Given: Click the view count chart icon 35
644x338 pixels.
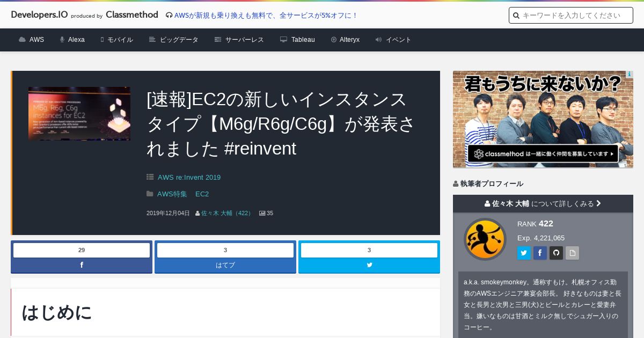Looking at the screenshot, I should [x=262, y=214].
